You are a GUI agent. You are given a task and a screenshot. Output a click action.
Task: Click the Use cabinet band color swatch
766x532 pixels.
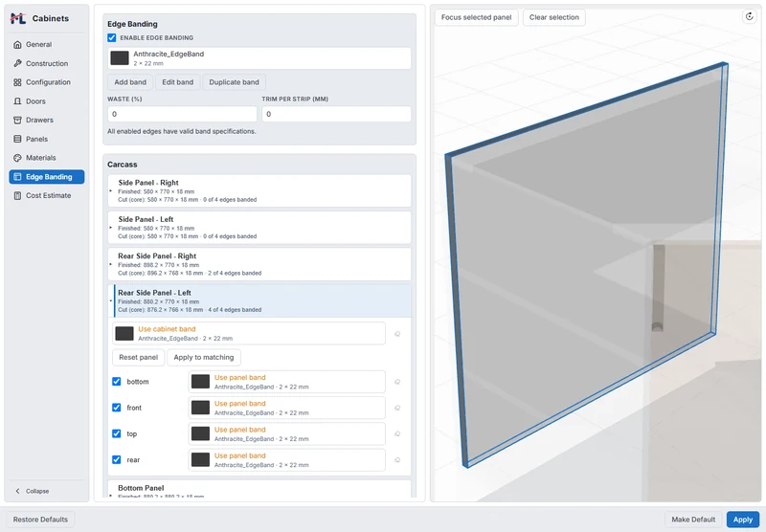click(x=124, y=334)
